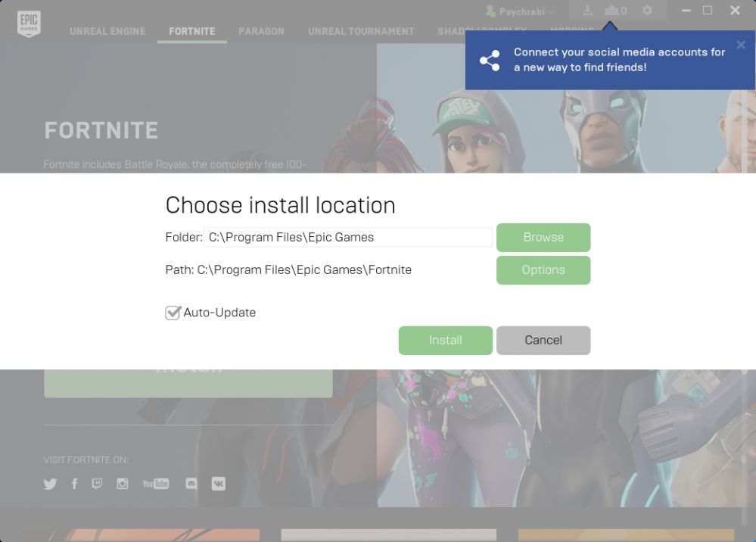Switch to Unreal Engine tab
The image size is (756, 542).
(107, 31)
